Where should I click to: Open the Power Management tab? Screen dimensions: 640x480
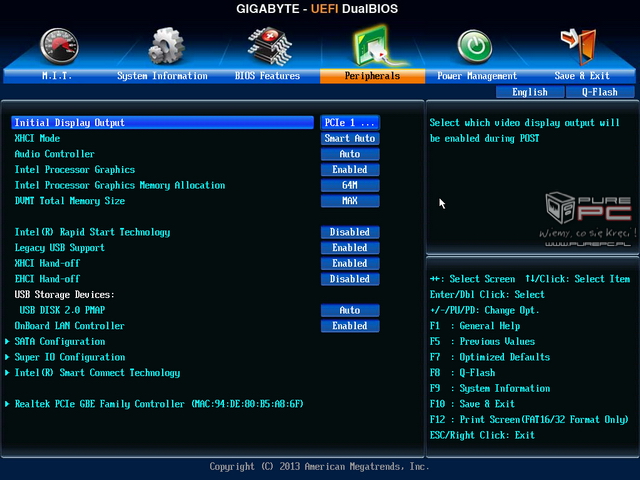click(477, 76)
